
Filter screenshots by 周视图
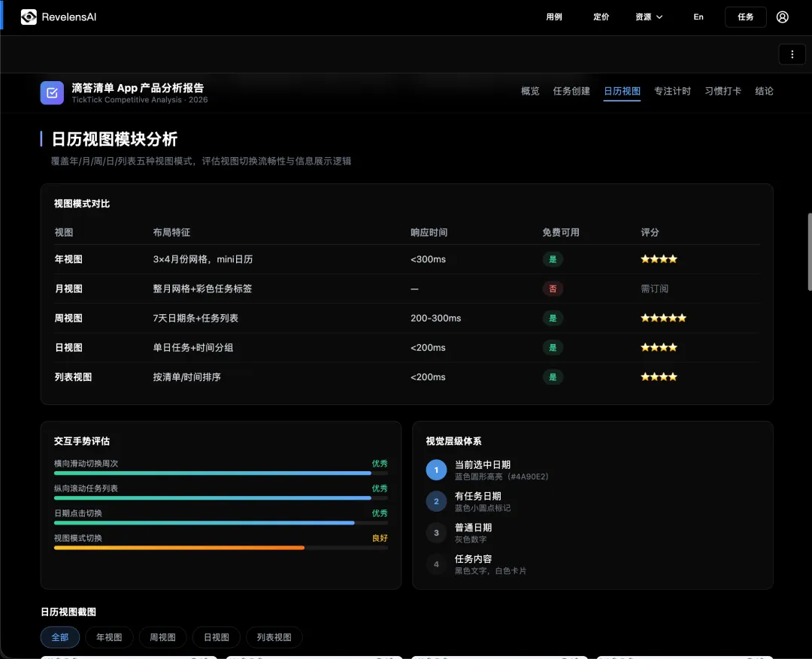(x=162, y=637)
